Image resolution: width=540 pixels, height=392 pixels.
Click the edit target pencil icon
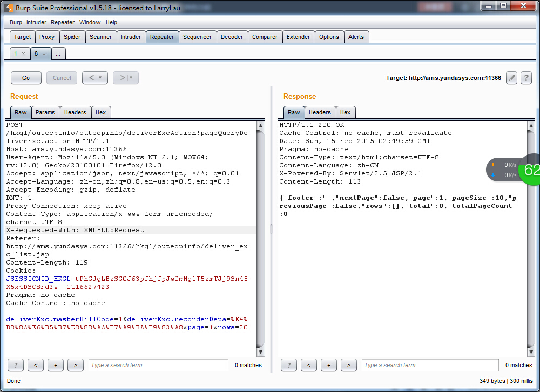click(x=511, y=78)
